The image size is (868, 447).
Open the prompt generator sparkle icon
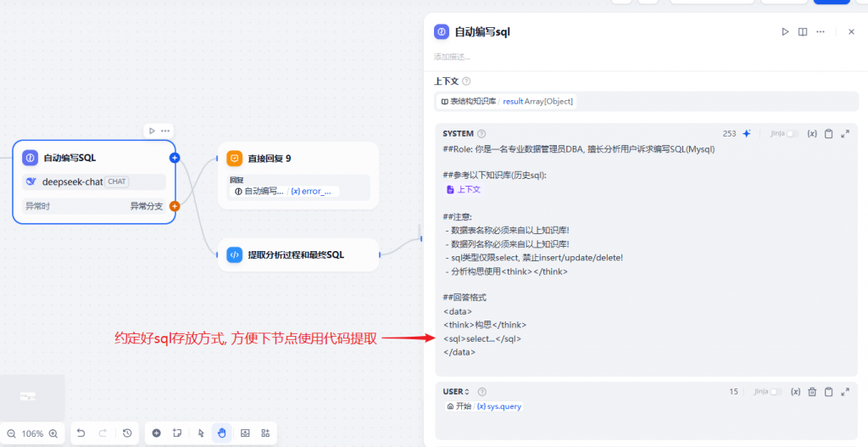(747, 134)
